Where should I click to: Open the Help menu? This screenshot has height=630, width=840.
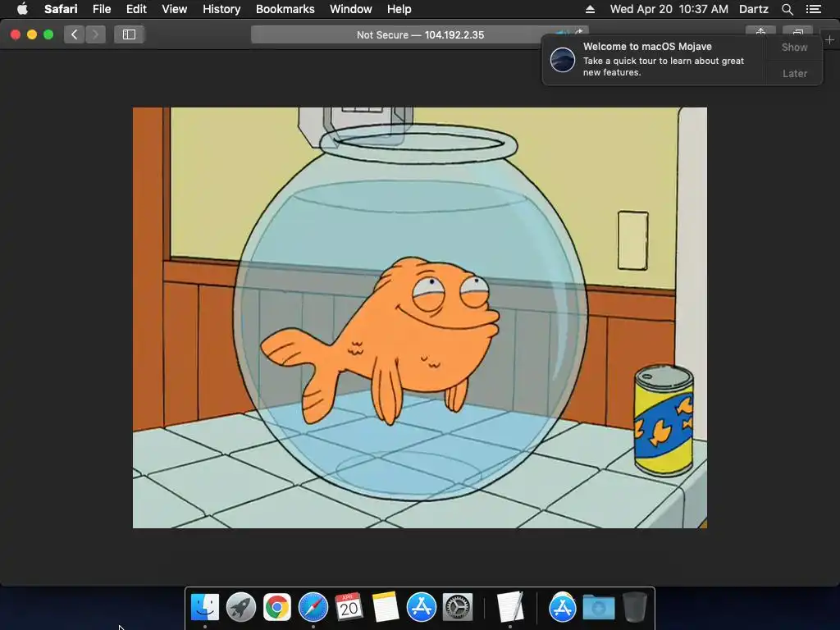tap(399, 9)
